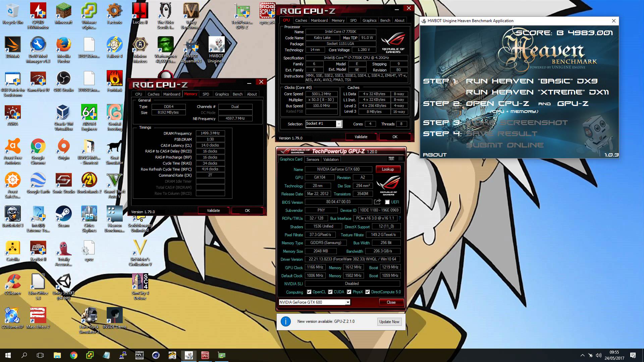The height and width of the screenshot is (362, 644).
Task: Open Cities Skylines desktop icon
Action: click(x=89, y=219)
